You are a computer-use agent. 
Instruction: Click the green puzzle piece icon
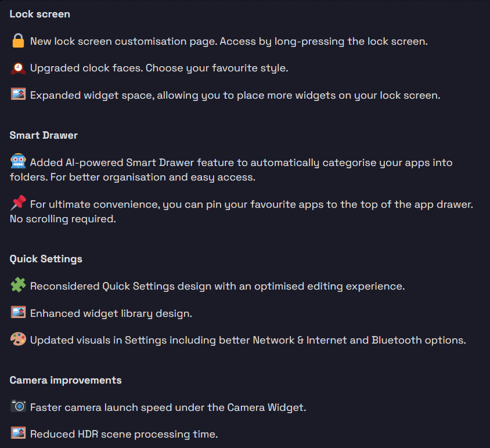tap(18, 285)
